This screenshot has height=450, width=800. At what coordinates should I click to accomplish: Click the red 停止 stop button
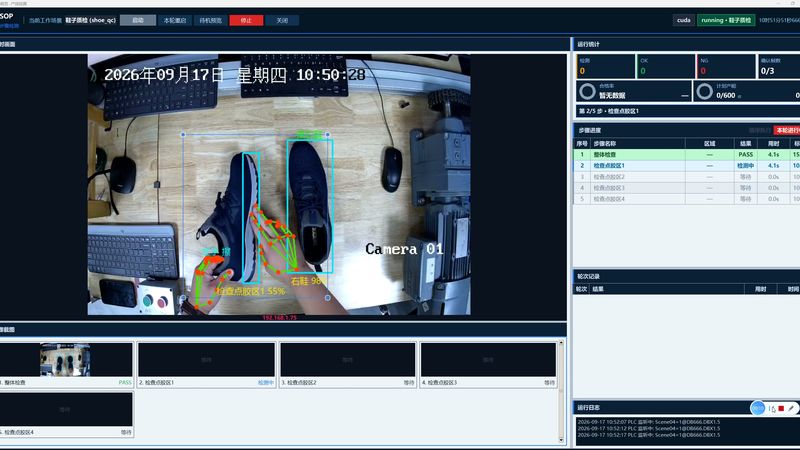tap(246, 20)
